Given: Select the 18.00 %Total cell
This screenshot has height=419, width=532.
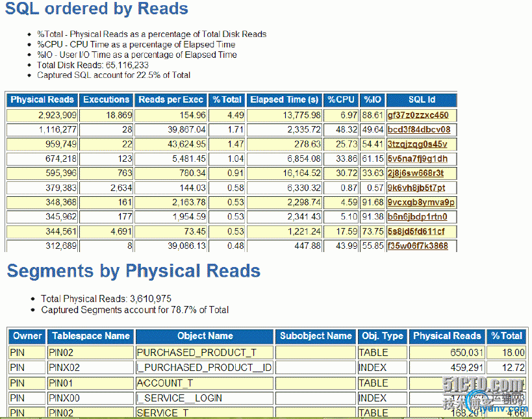Looking at the screenshot, I should (507, 353).
